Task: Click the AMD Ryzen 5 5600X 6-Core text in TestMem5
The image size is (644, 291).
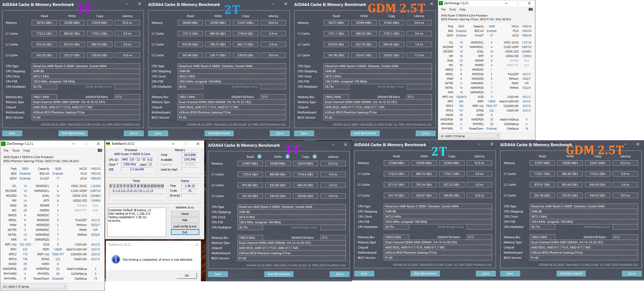Action: pyautogui.click(x=132, y=154)
